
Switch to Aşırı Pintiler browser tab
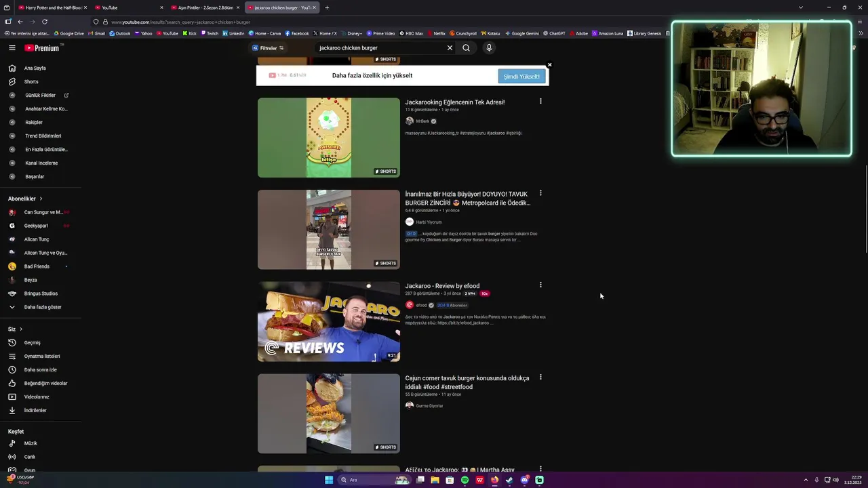click(205, 7)
